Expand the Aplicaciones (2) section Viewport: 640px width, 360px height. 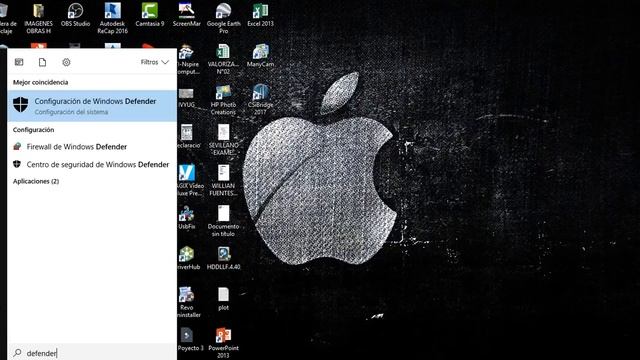(x=36, y=181)
